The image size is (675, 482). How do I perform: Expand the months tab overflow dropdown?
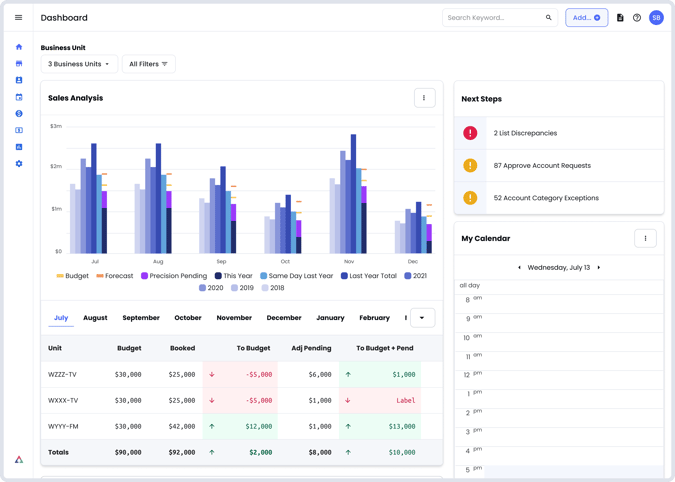point(422,318)
